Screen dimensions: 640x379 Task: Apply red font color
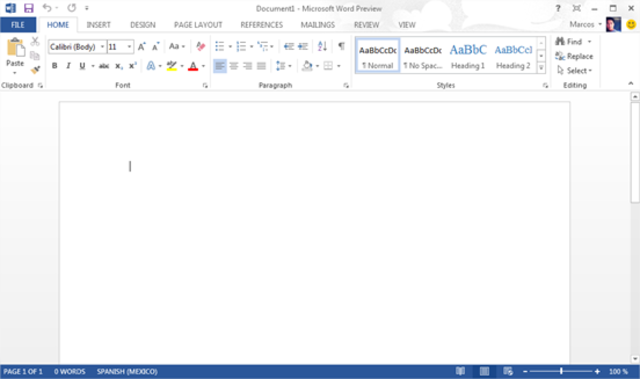tap(193, 66)
